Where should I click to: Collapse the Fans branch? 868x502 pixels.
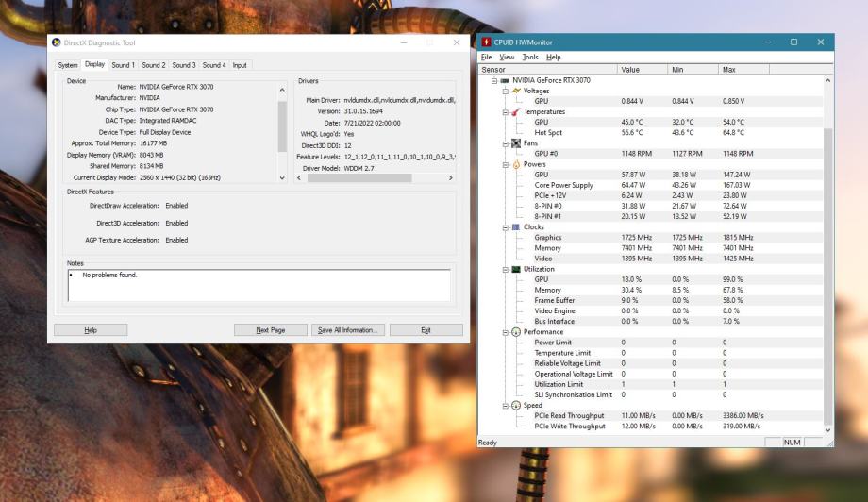(x=506, y=144)
